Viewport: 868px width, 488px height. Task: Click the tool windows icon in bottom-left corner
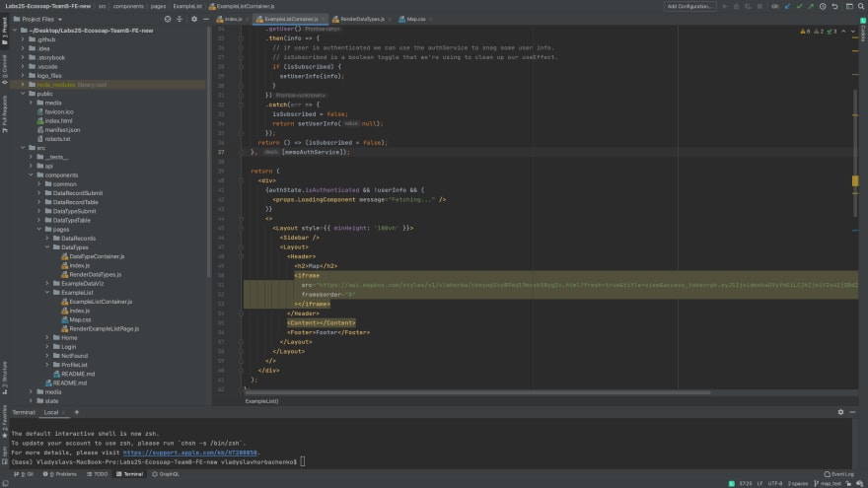[x=5, y=484]
